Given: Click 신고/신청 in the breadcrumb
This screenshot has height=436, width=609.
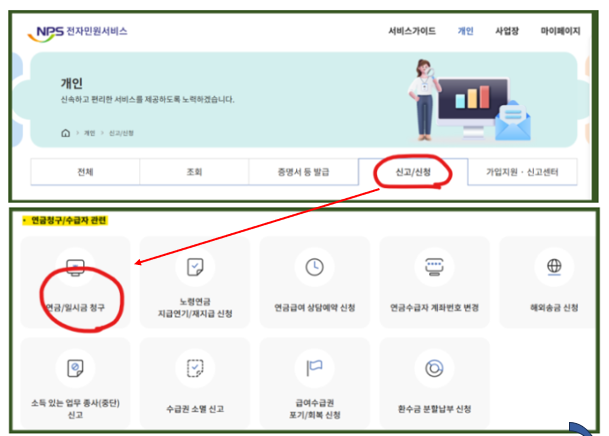Looking at the screenshot, I should pyautogui.click(x=121, y=133).
